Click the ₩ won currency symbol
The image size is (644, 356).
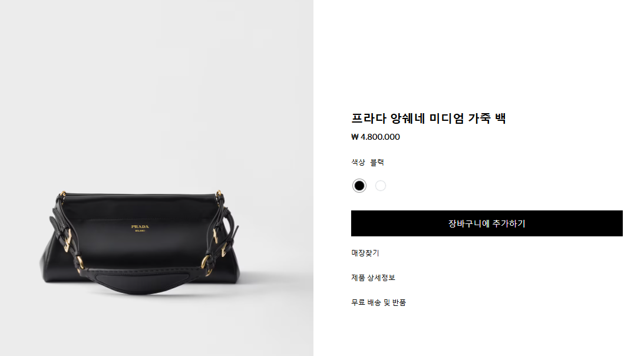(355, 137)
